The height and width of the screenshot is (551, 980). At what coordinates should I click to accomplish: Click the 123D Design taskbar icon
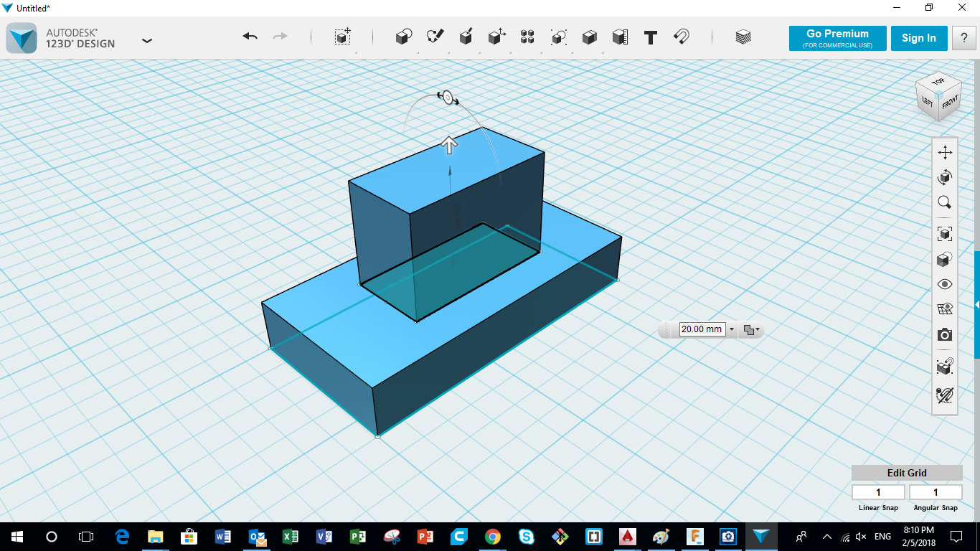pos(761,537)
